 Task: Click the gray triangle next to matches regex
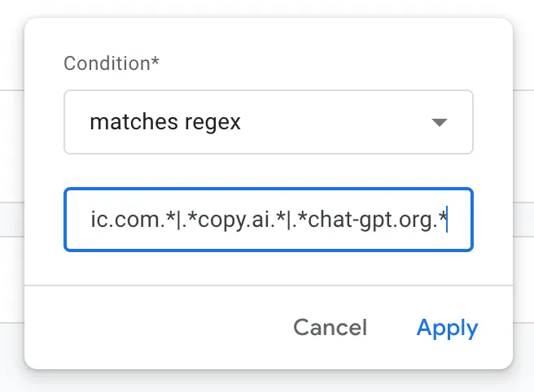(440, 122)
